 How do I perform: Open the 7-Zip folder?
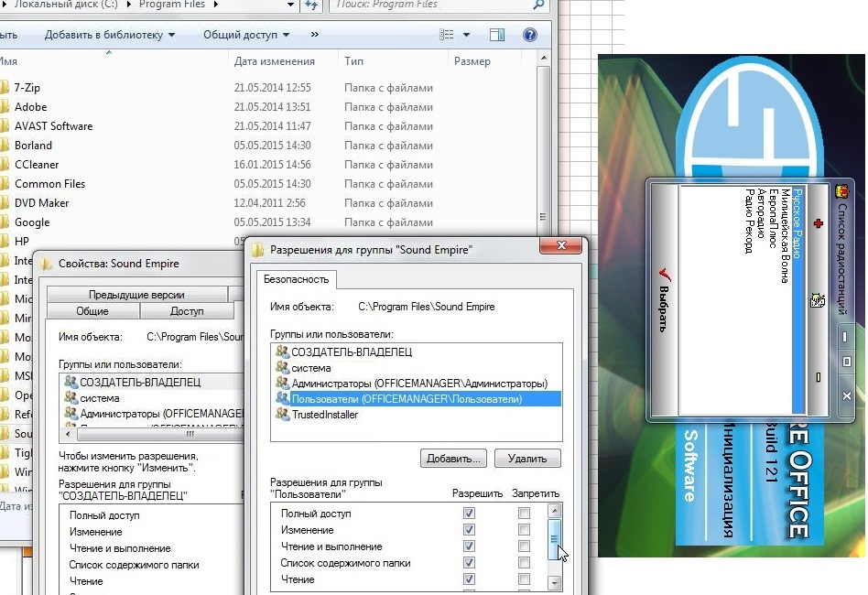coord(27,88)
